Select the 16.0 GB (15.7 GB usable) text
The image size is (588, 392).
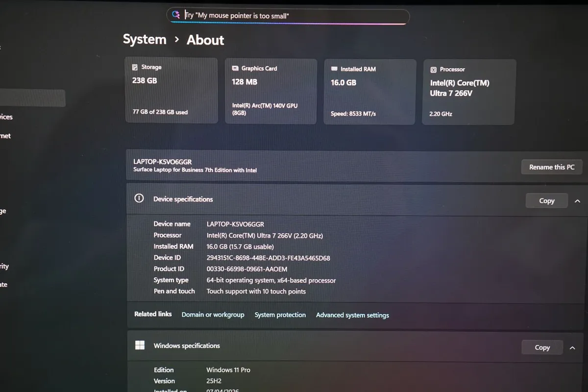pos(240,246)
